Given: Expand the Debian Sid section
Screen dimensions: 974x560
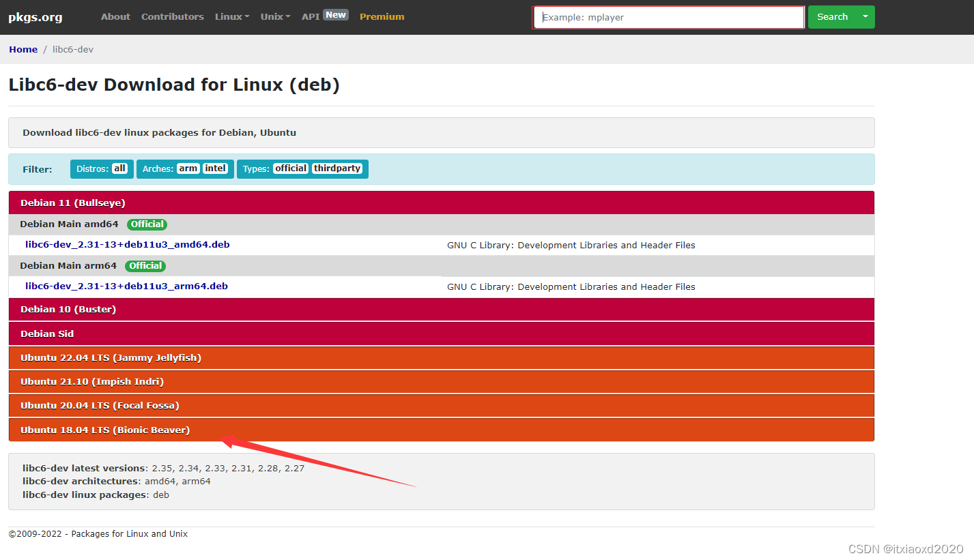Looking at the screenshot, I should pos(442,334).
